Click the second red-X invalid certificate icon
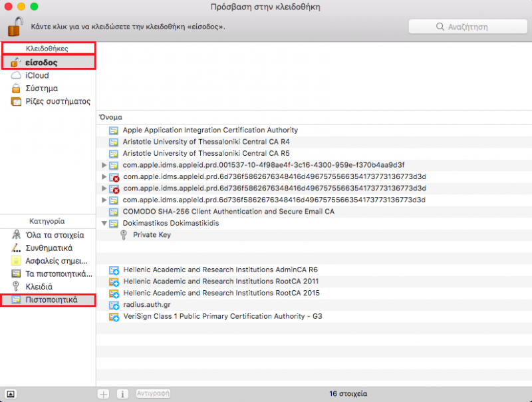This screenshot has height=402, width=532. [114, 189]
